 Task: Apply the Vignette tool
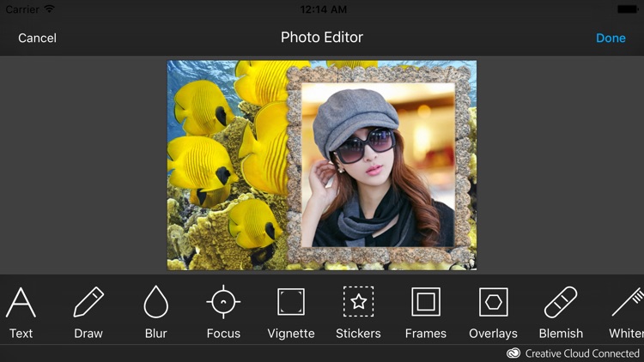click(x=291, y=302)
